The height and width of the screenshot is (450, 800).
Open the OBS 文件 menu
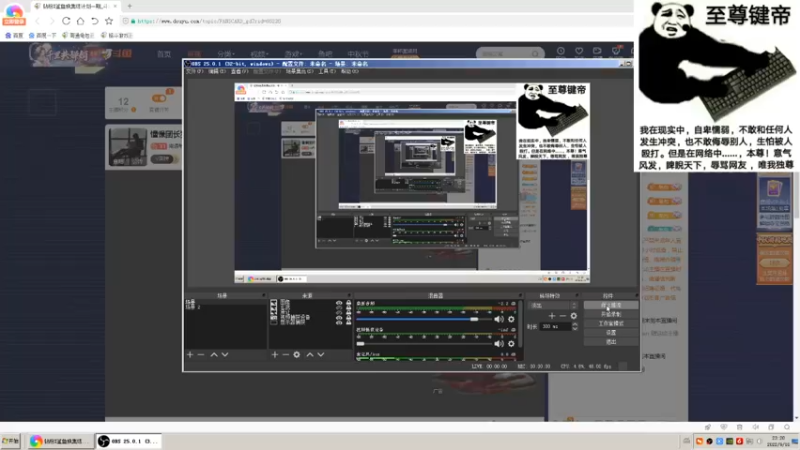194,71
